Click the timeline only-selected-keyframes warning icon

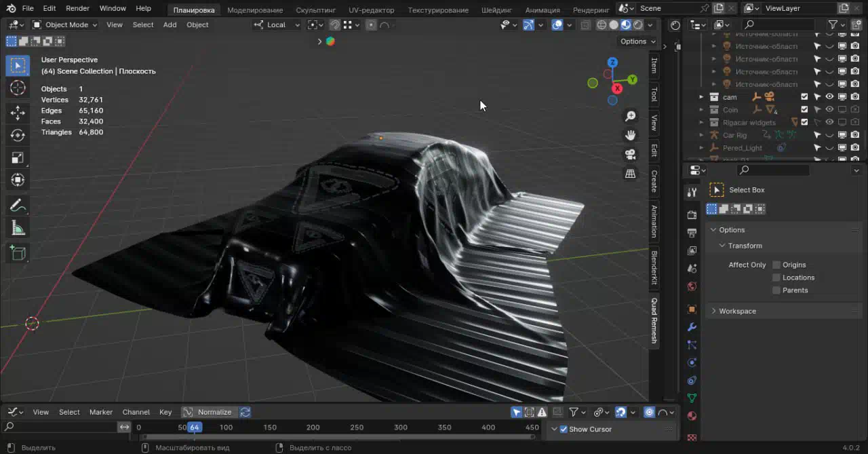542,412
